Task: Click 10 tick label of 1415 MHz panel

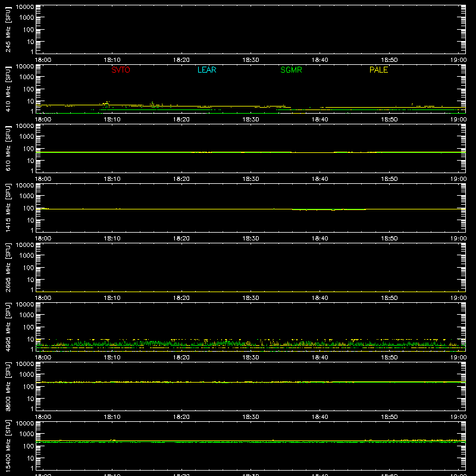Action: point(31,220)
